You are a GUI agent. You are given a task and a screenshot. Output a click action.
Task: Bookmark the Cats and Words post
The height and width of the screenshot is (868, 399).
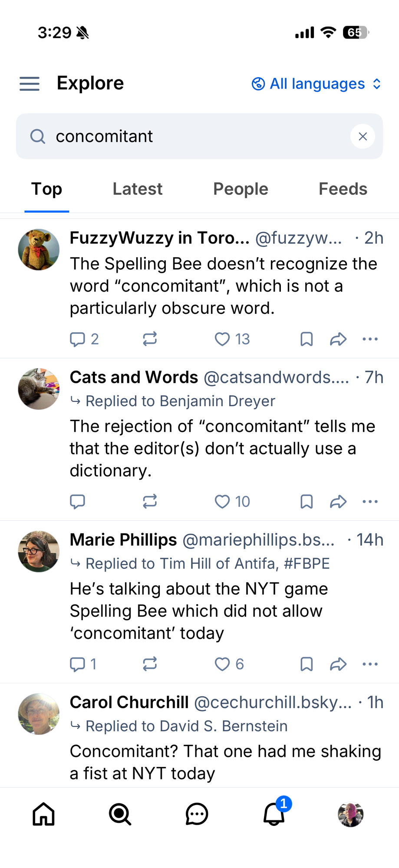tap(307, 501)
